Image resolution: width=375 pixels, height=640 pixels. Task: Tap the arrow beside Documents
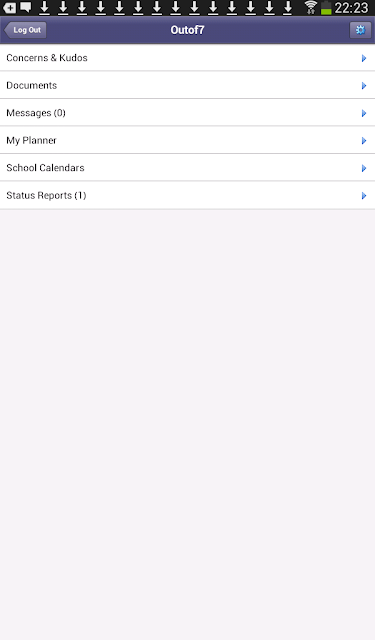364,86
